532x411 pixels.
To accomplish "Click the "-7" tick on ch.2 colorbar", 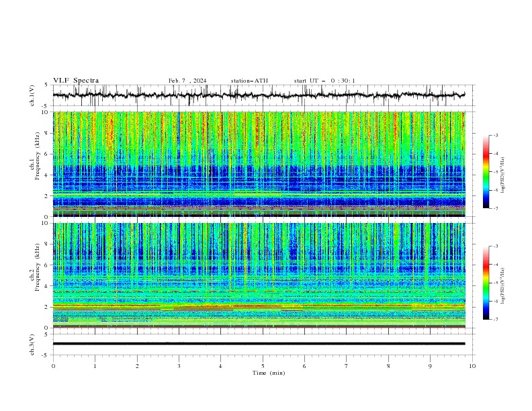I will pyautogui.click(x=496, y=320).
